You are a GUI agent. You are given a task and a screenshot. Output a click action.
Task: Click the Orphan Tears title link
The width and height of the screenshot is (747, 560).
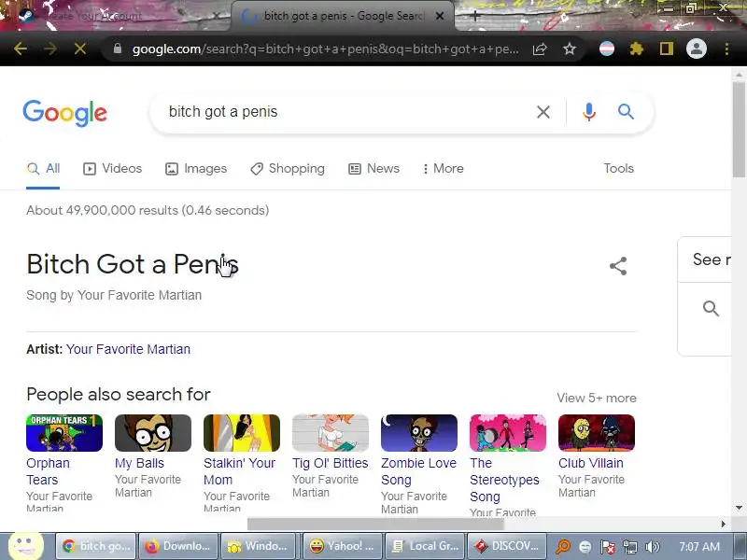point(49,471)
